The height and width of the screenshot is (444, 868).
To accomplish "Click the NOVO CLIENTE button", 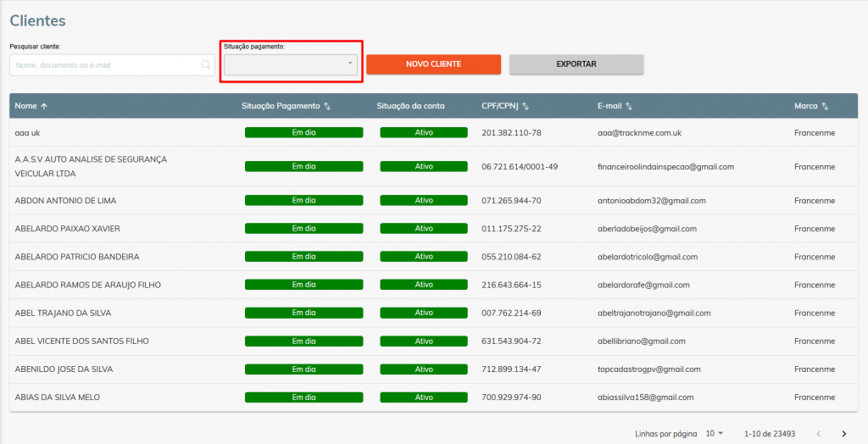I will click(x=433, y=64).
